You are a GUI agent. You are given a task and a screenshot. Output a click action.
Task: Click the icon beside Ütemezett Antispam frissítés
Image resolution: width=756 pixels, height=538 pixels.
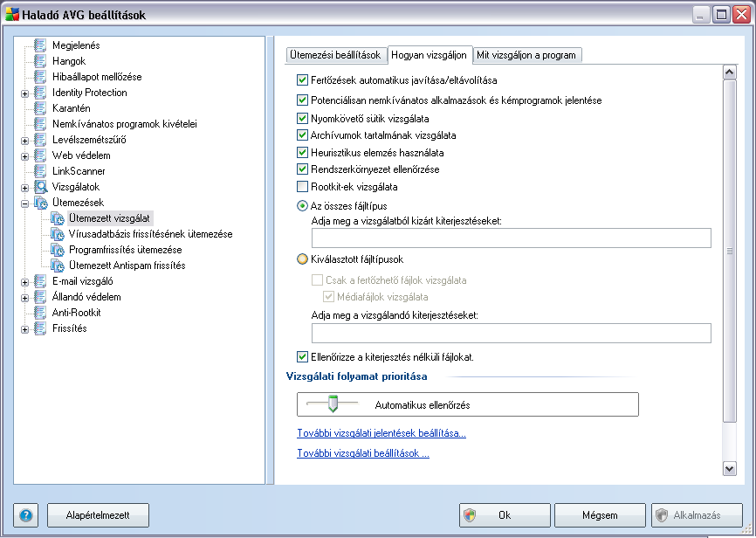58,266
